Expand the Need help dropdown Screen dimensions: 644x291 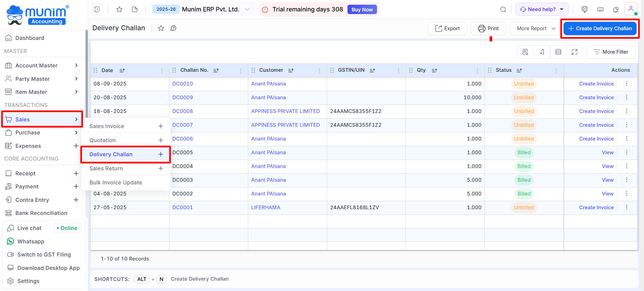(x=542, y=9)
